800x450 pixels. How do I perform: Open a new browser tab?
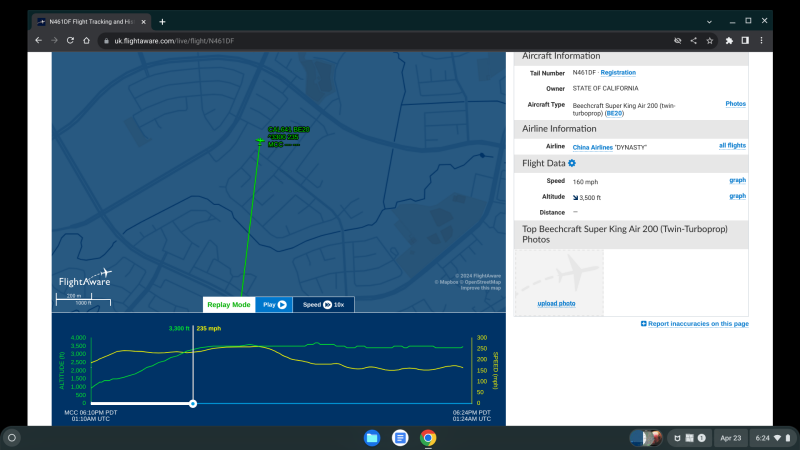pos(162,21)
